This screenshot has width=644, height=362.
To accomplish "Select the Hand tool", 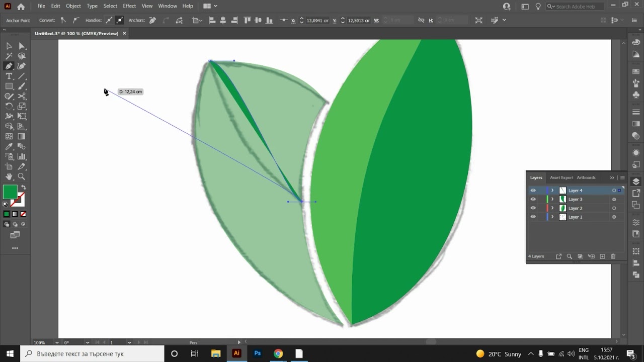I will [x=9, y=176].
